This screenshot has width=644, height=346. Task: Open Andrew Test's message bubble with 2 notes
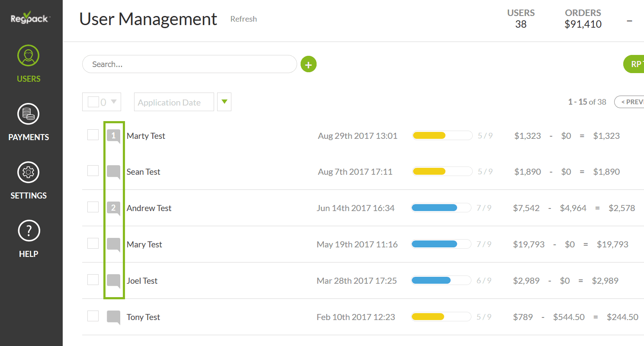click(113, 208)
